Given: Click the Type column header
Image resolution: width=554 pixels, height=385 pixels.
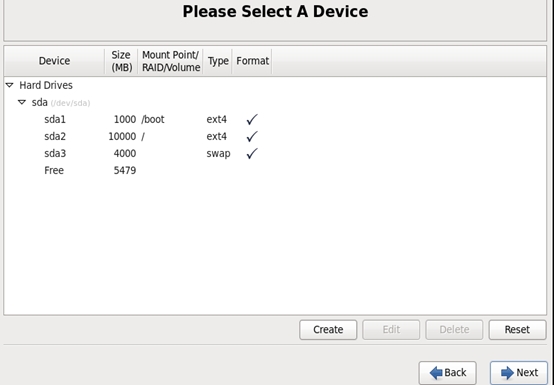Looking at the screenshot, I should pyautogui.click(x=218, y=61).
